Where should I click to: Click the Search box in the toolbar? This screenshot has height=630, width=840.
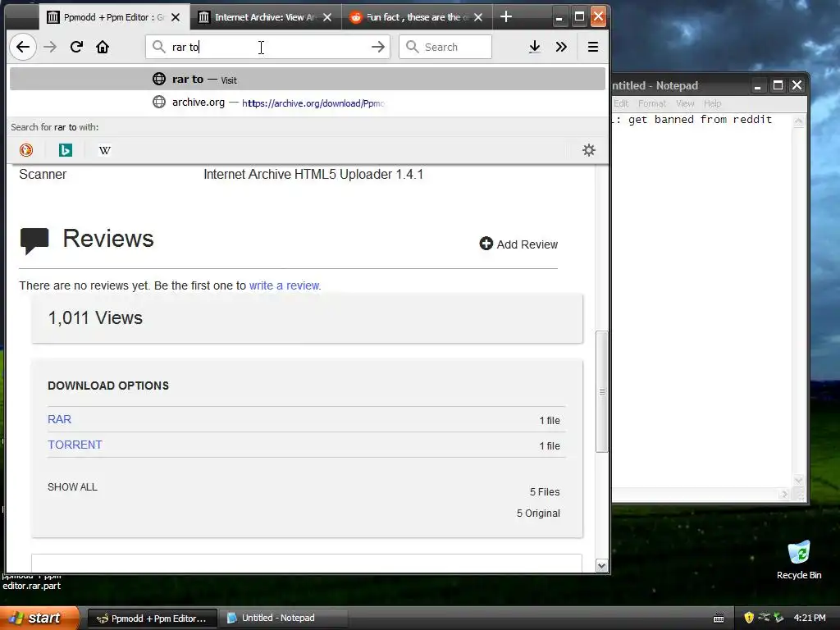tap(445, 47)
